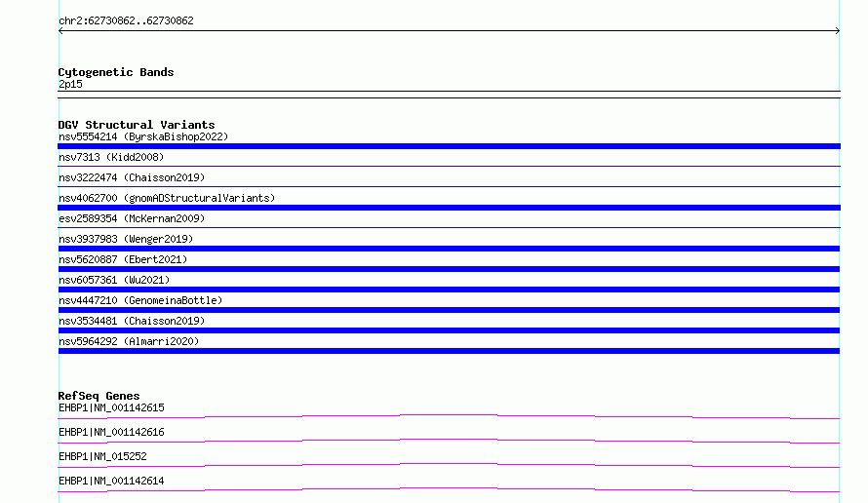Click the cytogenetic band 2p15 bar
This screenshot has height=503, width=868.
pos(449,95)
